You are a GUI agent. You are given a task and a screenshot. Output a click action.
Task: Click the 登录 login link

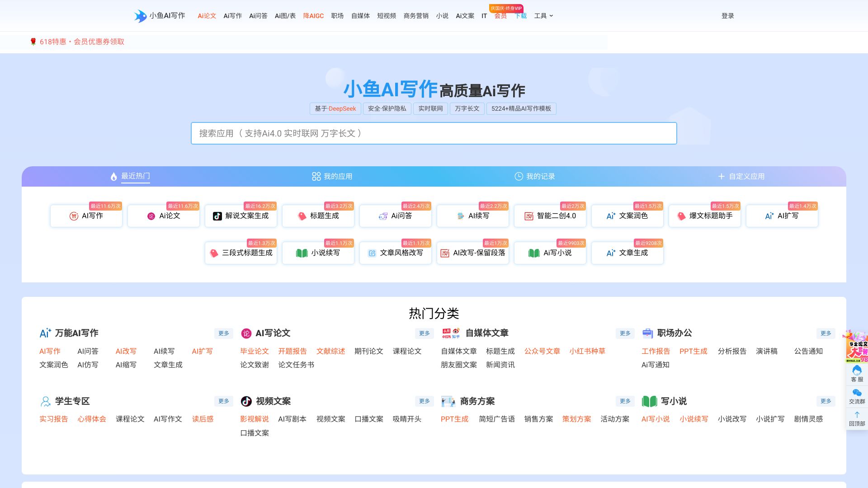pos(727,16)
